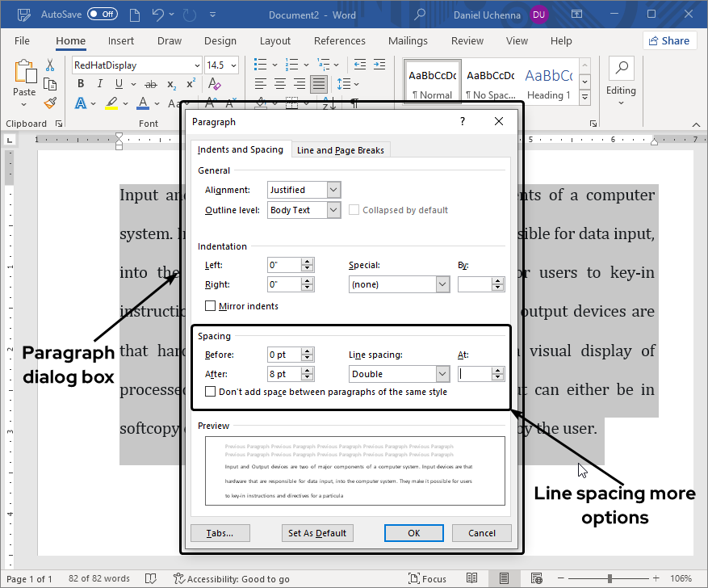
Task: Click the Cut scissors icon
Action: pyautogui.click(x=50, y=65)
